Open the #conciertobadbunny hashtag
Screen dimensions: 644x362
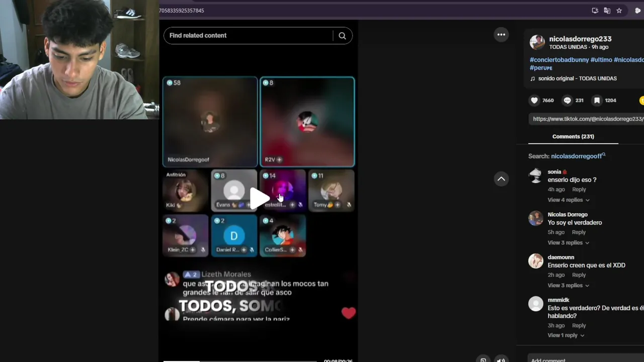pyautogui.click(x=559, y=60)
